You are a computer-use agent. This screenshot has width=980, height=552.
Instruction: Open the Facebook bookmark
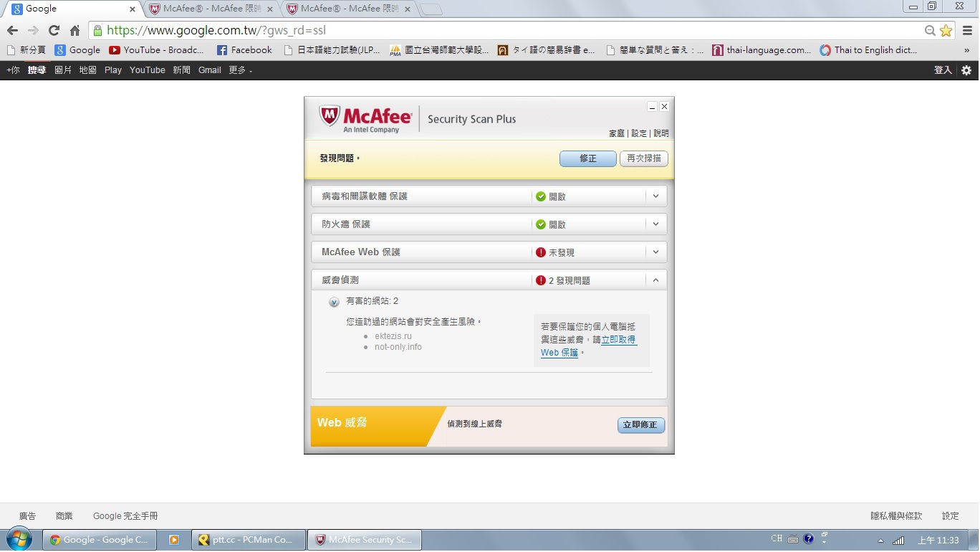(244, 50)
